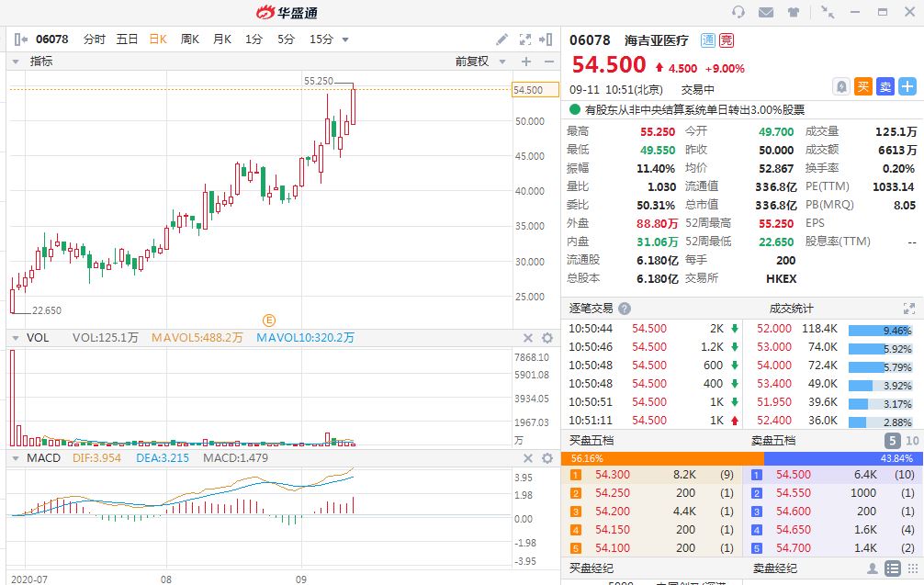Click the earnings E marker on chart
Screen dimensions: 924x585
click(x=269, y=320)
